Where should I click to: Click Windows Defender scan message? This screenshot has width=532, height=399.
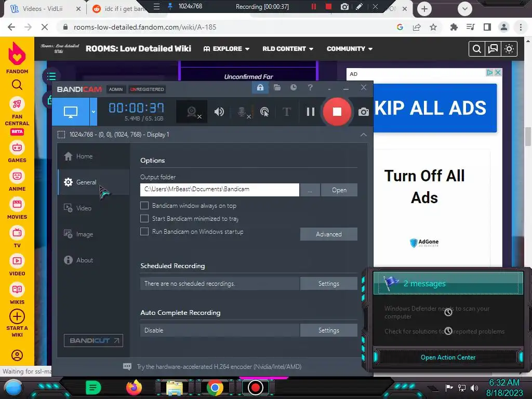click(437, 312)
